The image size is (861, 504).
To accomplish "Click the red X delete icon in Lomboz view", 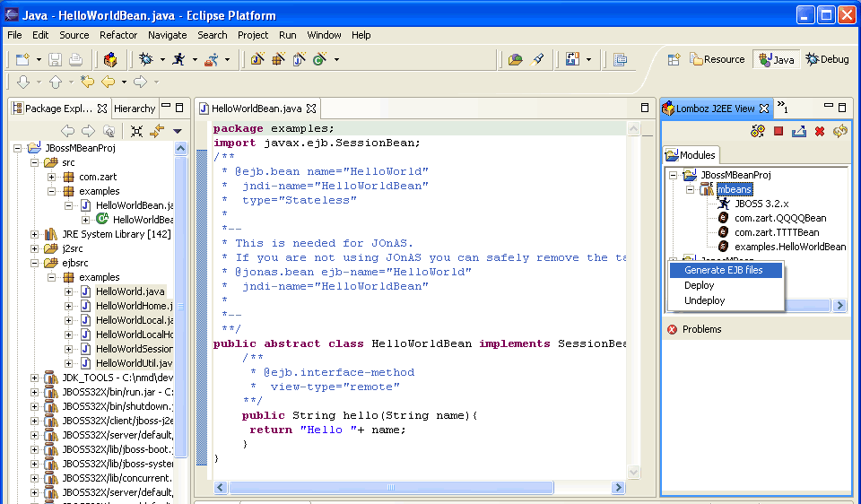I will (x=820, y=131).
